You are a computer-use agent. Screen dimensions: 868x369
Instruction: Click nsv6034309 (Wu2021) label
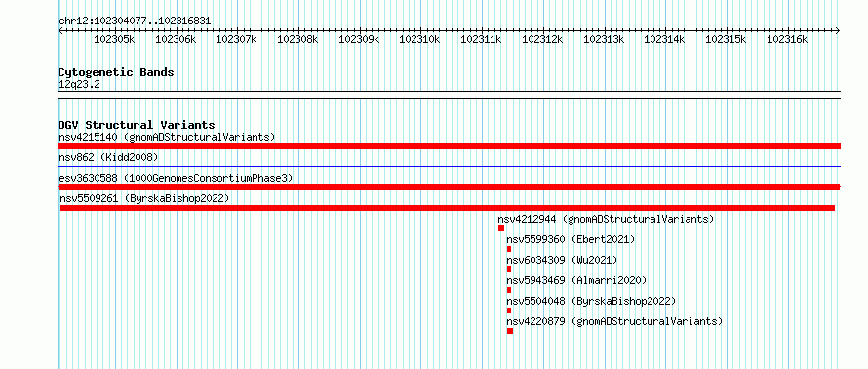(x=562, y=260)
